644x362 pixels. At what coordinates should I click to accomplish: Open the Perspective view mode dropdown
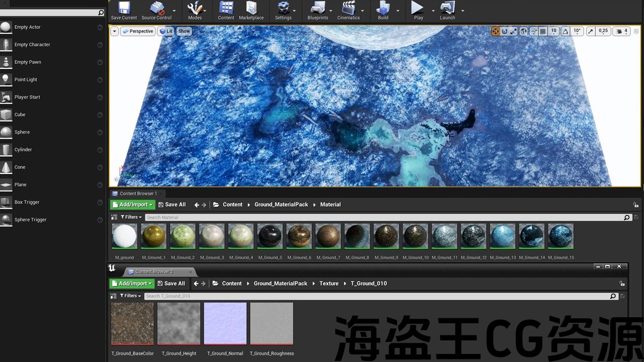click(137, 31)
